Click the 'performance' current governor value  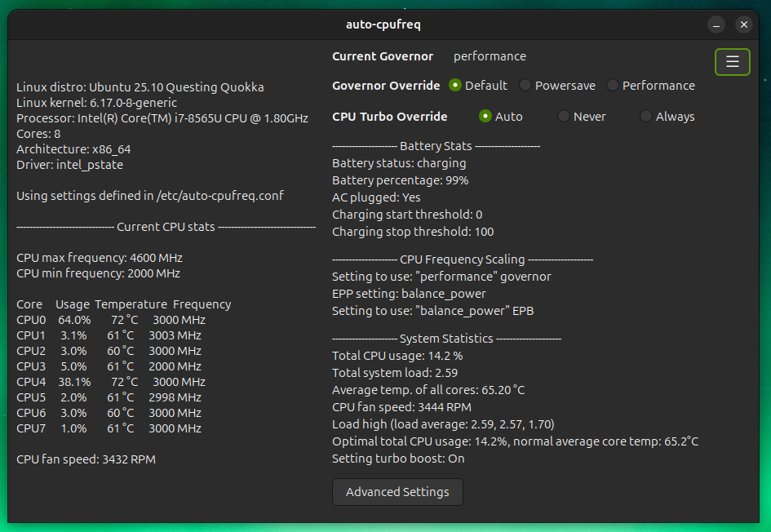click(x=490, y=56)
